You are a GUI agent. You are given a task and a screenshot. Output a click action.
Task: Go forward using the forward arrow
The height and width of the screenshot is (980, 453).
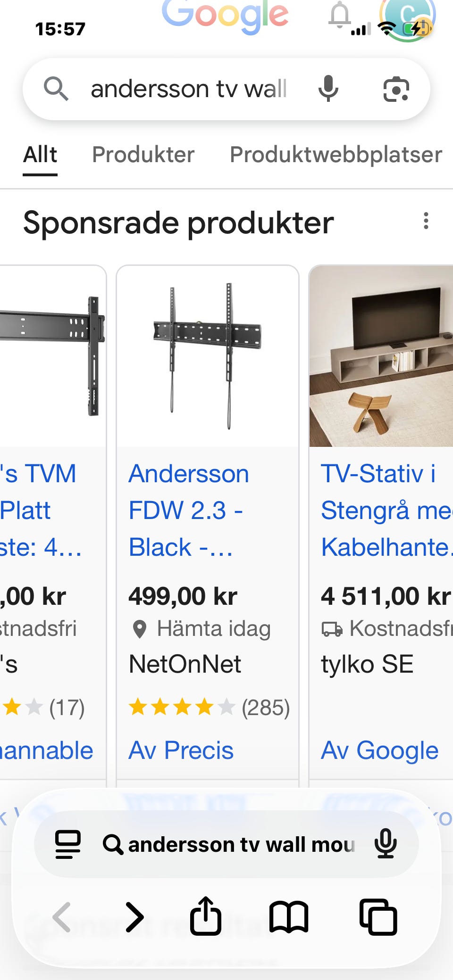tap(136, 916)
